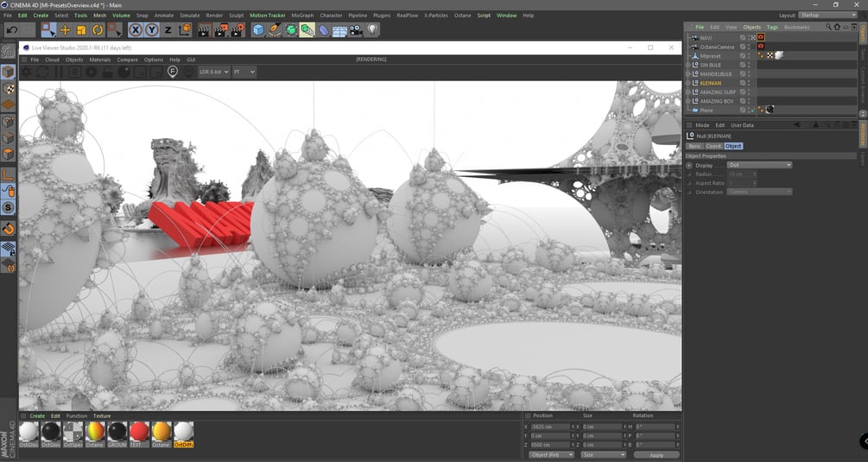Activate the Scale tool
Image resolution: width=868 pixels, height=462 pixels.
(81, 29)
